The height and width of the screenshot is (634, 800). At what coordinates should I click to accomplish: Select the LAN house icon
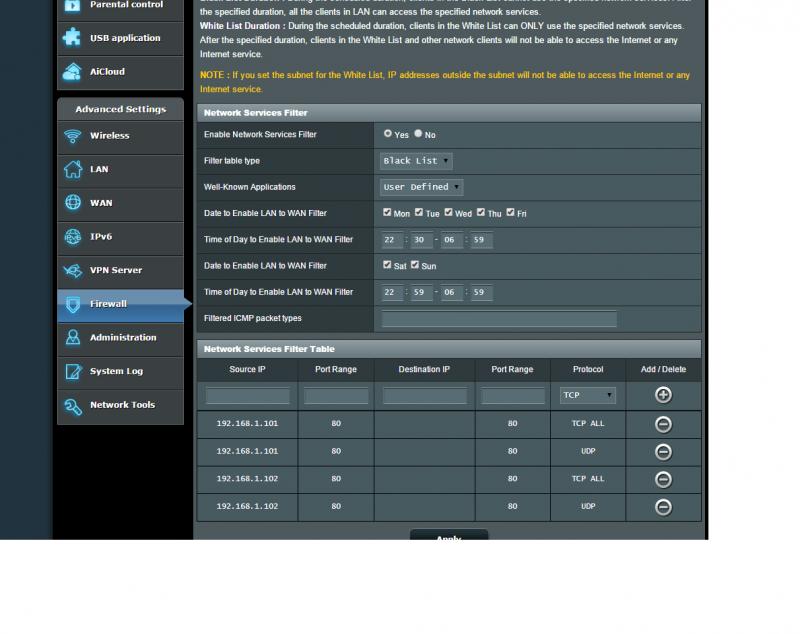click(72, 169)
